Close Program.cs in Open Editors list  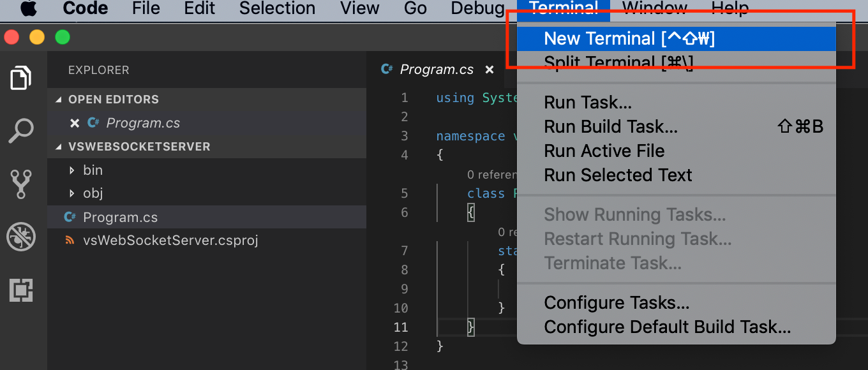coord(74,123)
